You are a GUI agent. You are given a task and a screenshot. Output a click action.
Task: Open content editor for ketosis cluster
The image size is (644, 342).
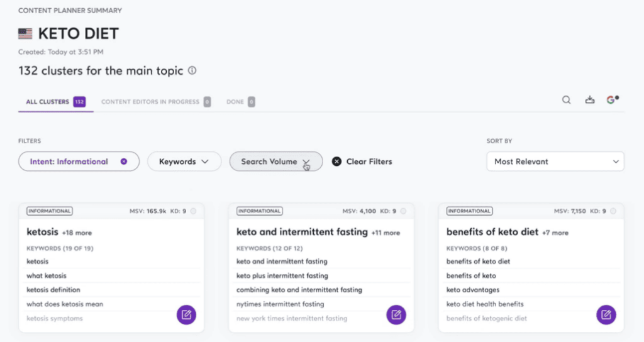point(186,315)
